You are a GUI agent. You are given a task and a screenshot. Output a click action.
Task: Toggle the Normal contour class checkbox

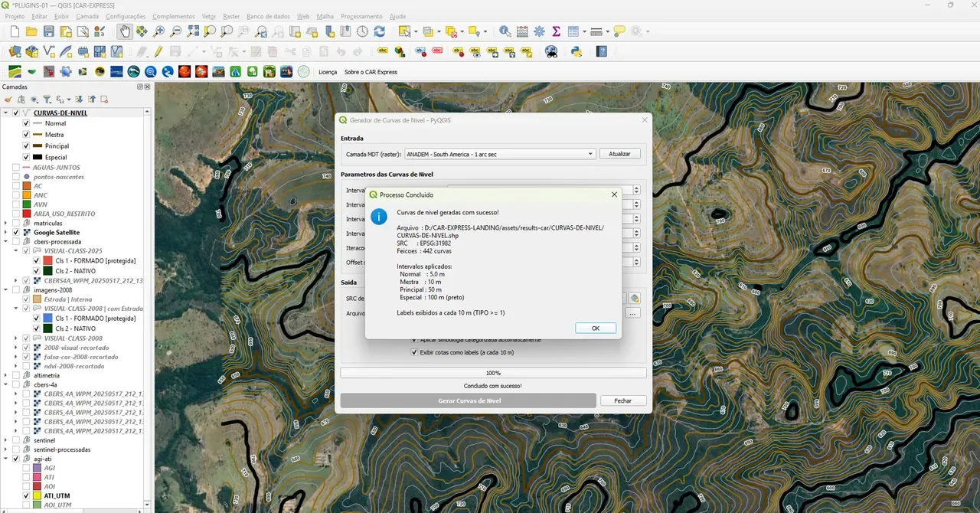(26, 123)
